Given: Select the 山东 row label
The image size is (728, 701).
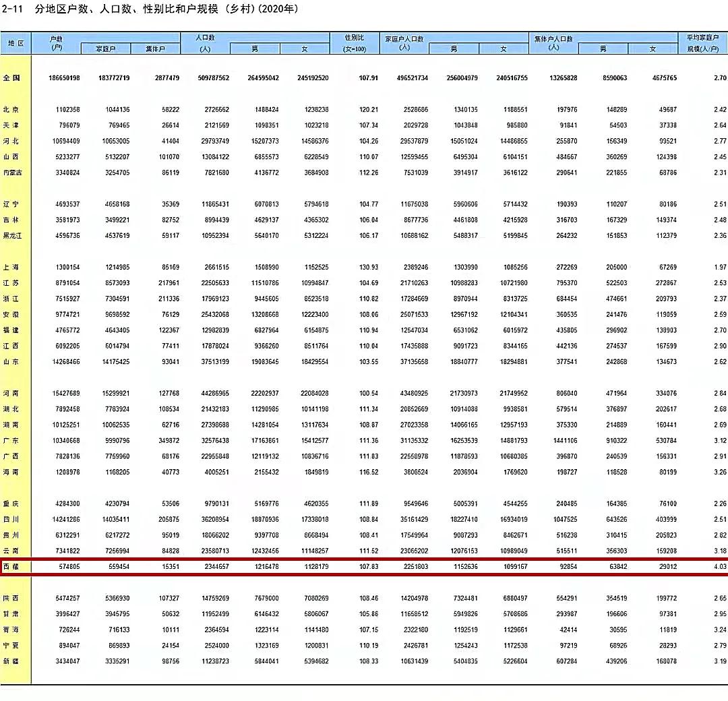Looking at the screenshot, I should pos(11,362).
